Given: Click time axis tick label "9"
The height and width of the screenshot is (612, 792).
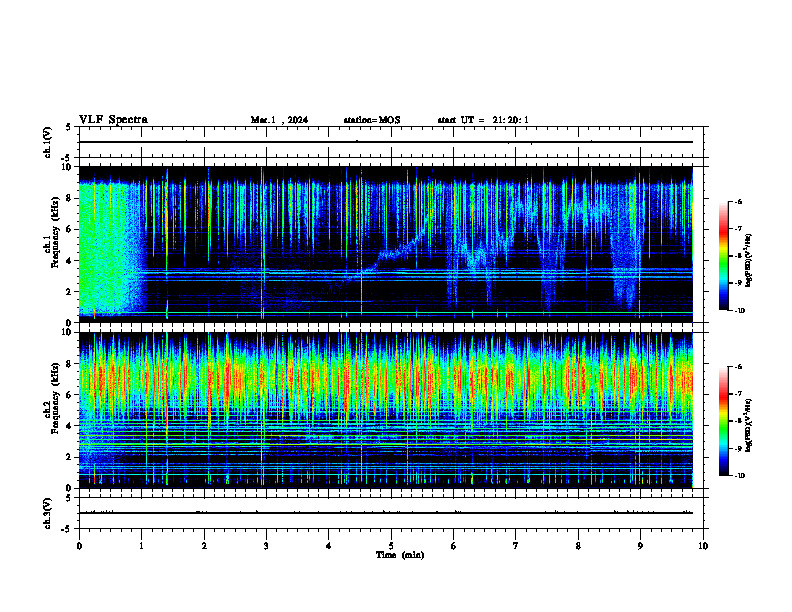Looking at the screenshot, I should [640, 546].
